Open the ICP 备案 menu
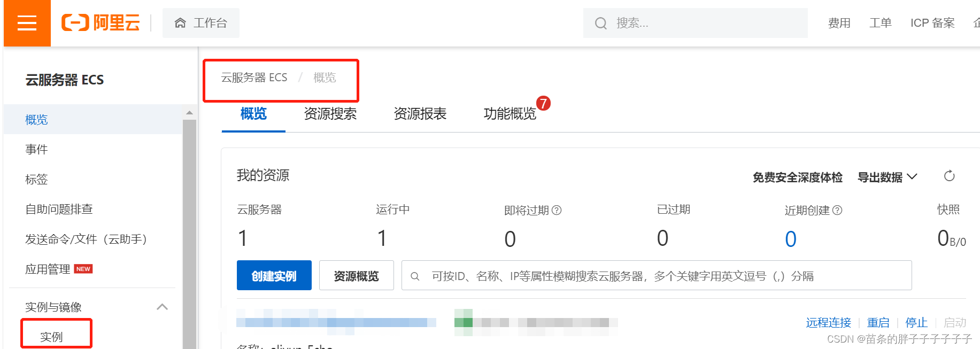Image resolution: width=980 pixels, height=349 pixels. [932, 23]
